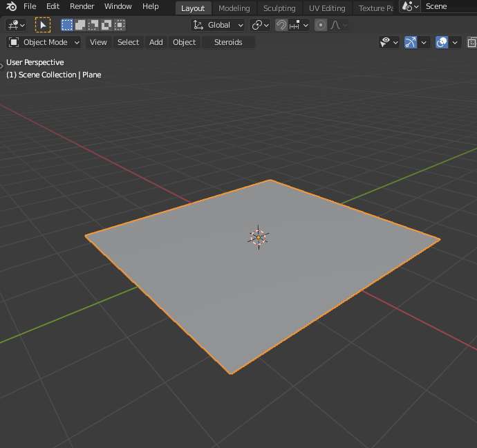Choose the extend selection mode icon
The height and width of the screenshot is (448, 477).
point(80,25)
